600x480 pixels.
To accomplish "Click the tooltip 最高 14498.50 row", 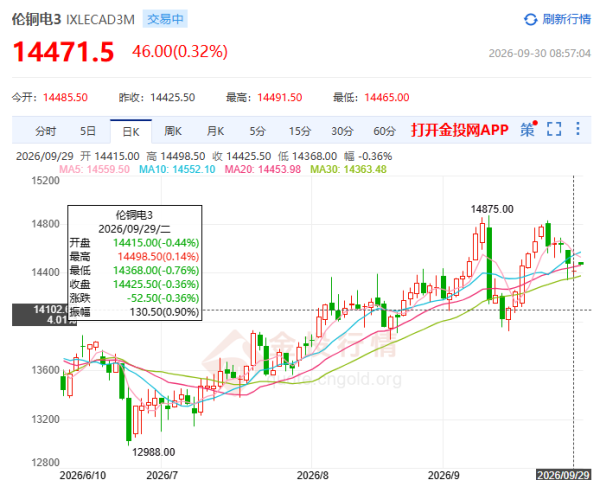I will (x=134, y=256).
